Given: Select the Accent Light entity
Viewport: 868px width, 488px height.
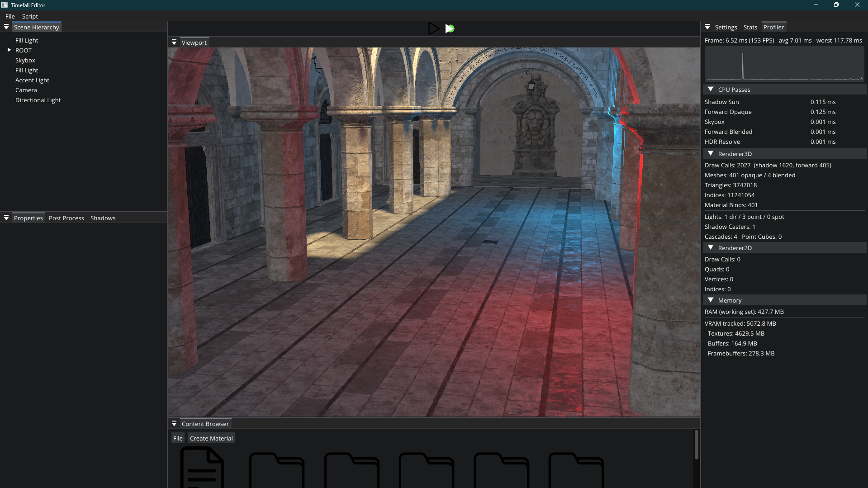Looking at the screenshot, I should (32, 80).
